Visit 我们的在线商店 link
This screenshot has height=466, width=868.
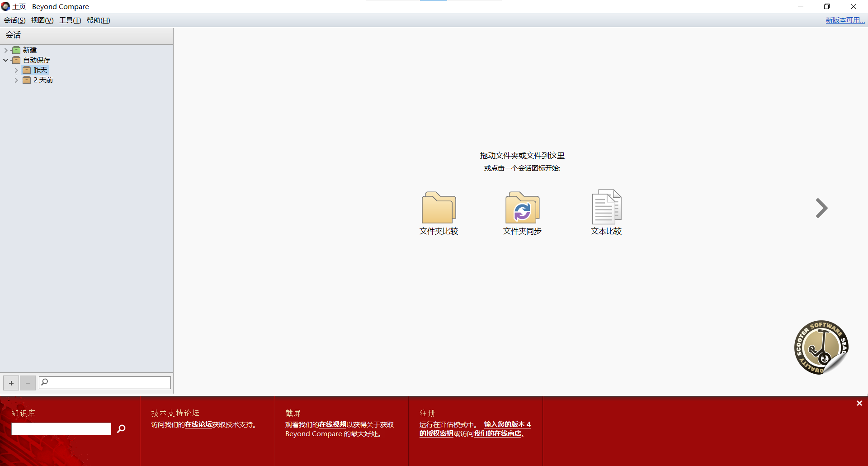497,433
